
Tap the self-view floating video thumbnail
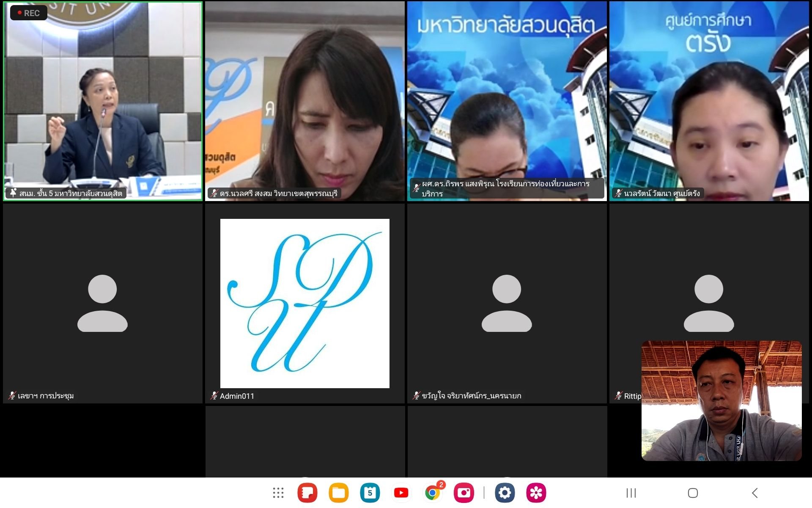pos(721,400)
